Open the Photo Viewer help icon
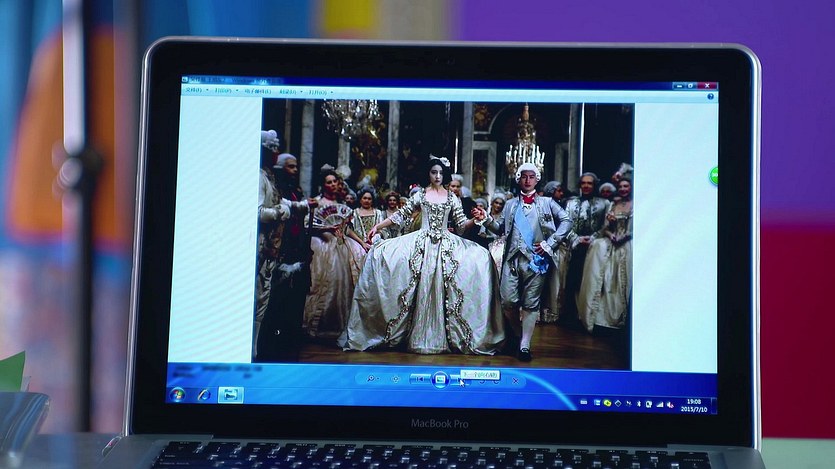Screen dimensions: 835x469 [x=710, y=95]
